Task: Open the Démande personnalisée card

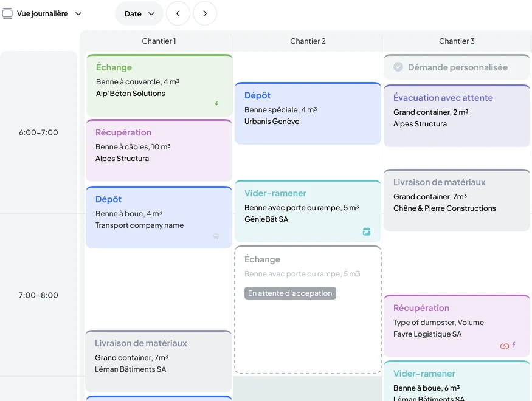Action: pyautogui.click(x=457, y=67)
